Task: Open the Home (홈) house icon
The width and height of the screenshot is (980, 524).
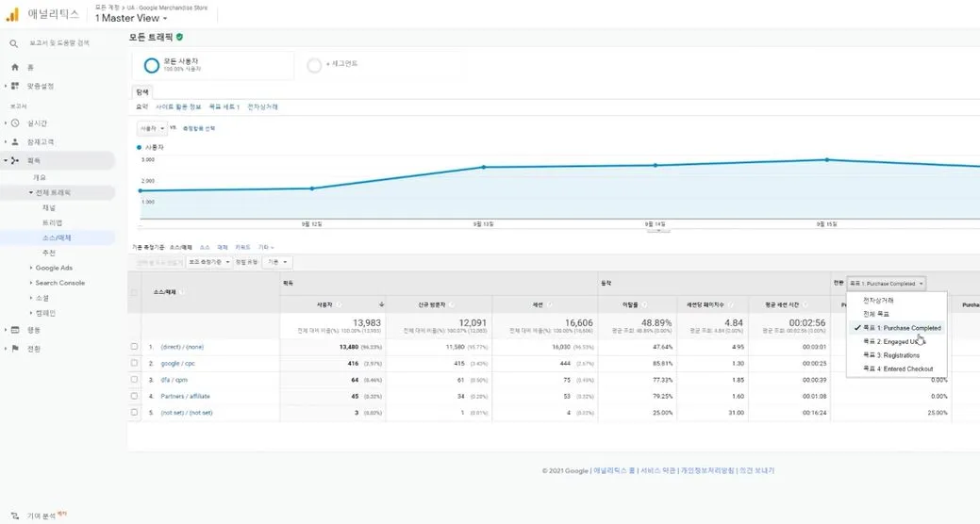Action: tap(15, 67)
